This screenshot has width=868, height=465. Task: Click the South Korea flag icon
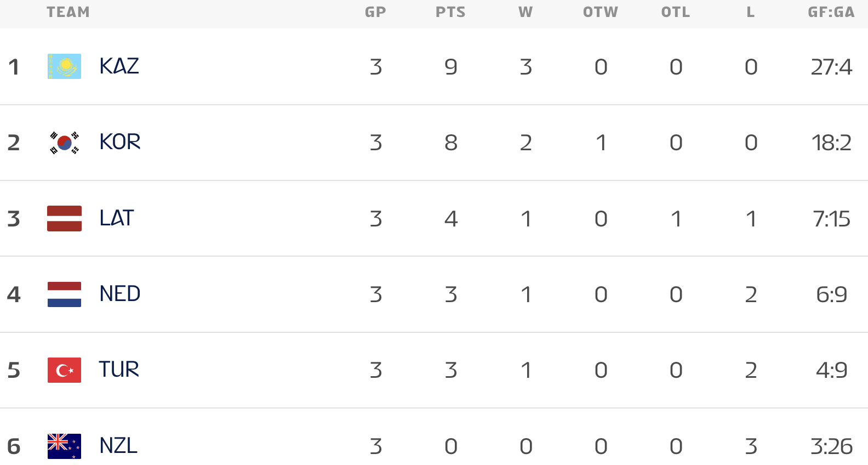click(64, 143)
